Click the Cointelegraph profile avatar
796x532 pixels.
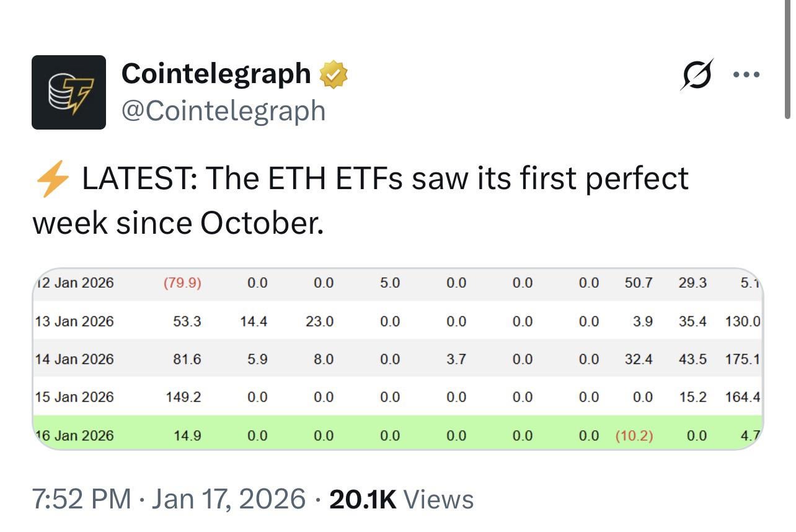(69, 92)
